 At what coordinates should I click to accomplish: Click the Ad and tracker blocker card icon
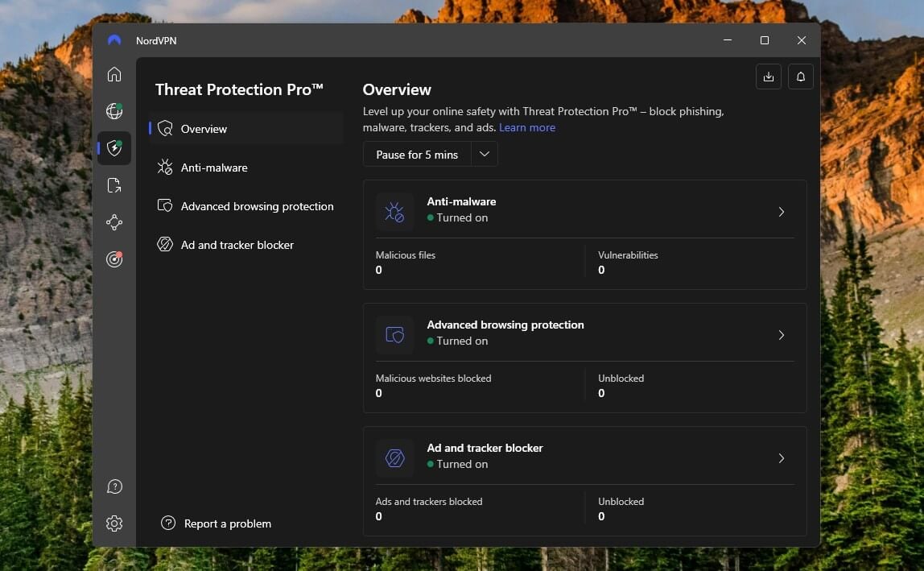tap(394, 457)
